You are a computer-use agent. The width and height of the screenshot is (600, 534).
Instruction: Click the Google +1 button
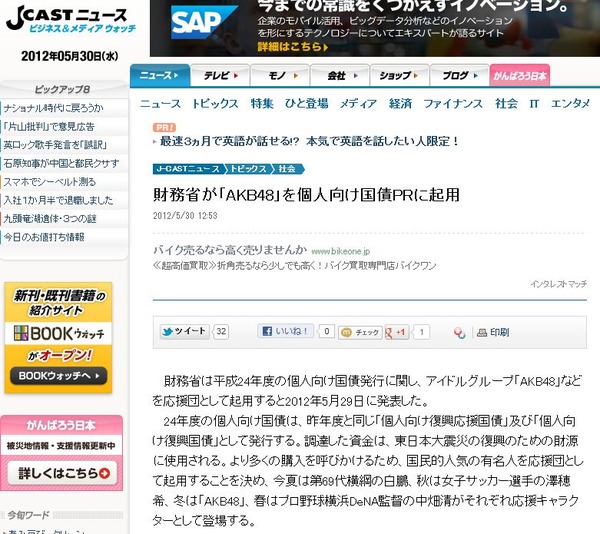coord(397,332)
